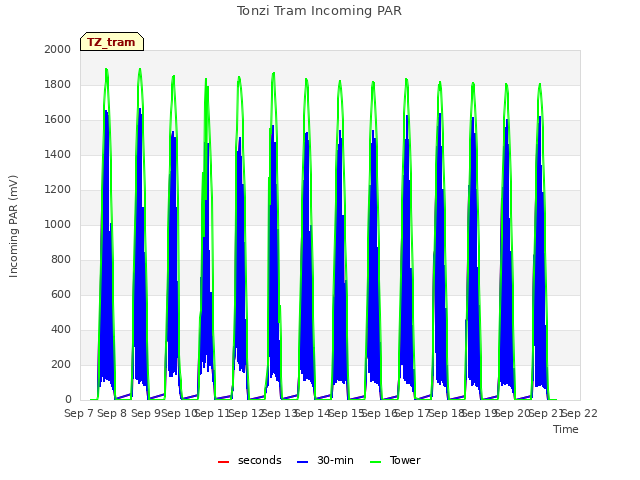
Task: Select the 'seconds' legend label
Action: pos(260,460)
